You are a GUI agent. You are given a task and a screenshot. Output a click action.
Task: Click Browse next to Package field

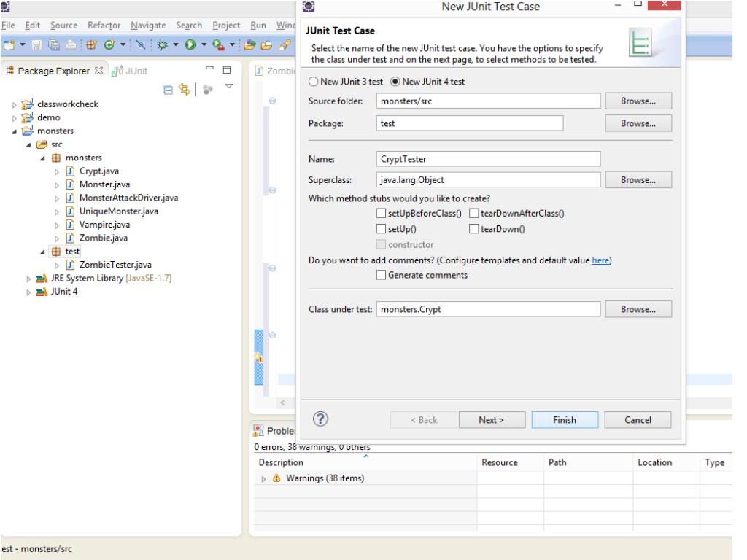[638, 123]
